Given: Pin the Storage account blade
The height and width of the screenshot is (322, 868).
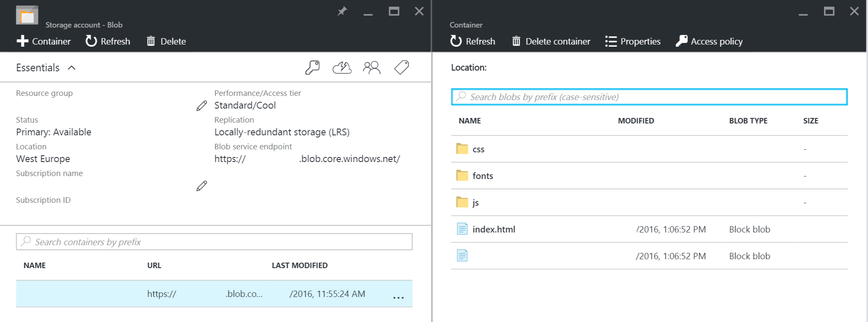Looking at the screenshot, I should 342,11.
